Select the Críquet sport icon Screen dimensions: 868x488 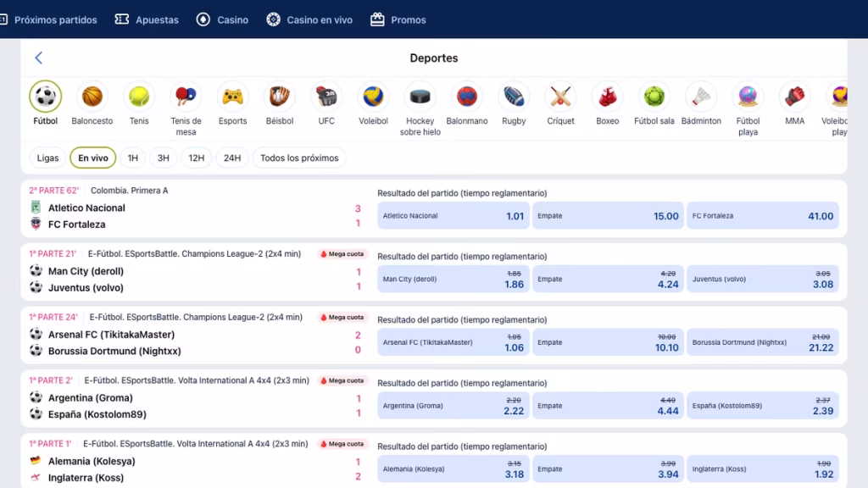coord(560,97)
